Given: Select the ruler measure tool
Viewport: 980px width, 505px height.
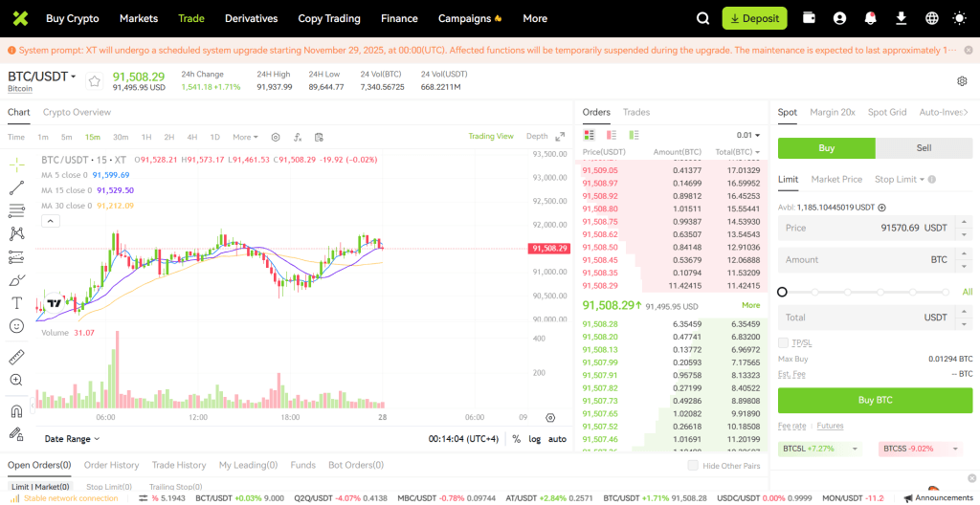Looking at the screenshot, I should (17, 357).
